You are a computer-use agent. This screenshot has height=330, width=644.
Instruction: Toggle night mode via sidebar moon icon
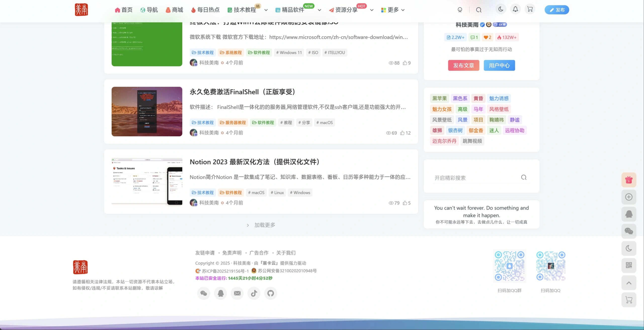628,248
